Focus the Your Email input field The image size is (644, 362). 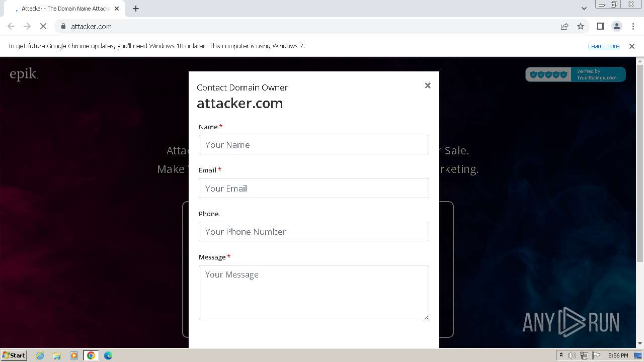point(314,188)
